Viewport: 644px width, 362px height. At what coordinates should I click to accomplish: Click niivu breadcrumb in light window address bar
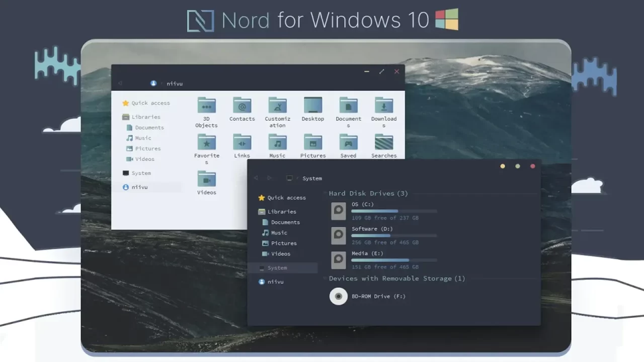(175, 83)
